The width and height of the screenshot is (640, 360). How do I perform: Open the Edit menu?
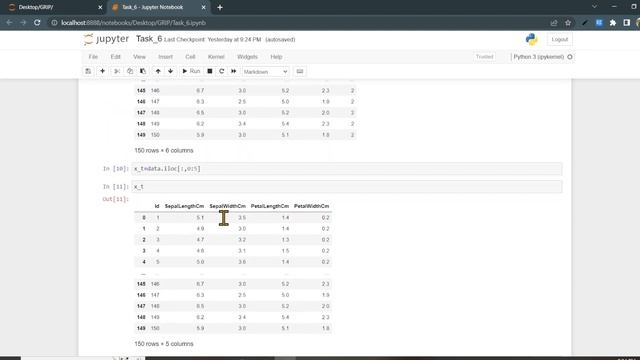coord(116,57)
